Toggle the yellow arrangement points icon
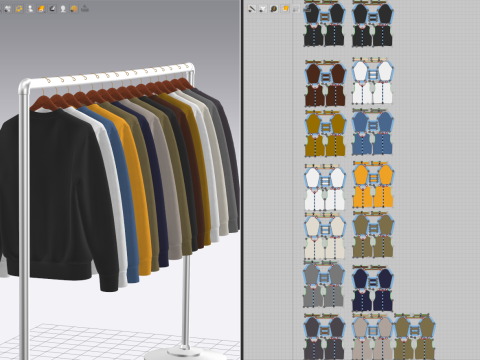Viewport: 480px width, 360px height. pos(19,9)
